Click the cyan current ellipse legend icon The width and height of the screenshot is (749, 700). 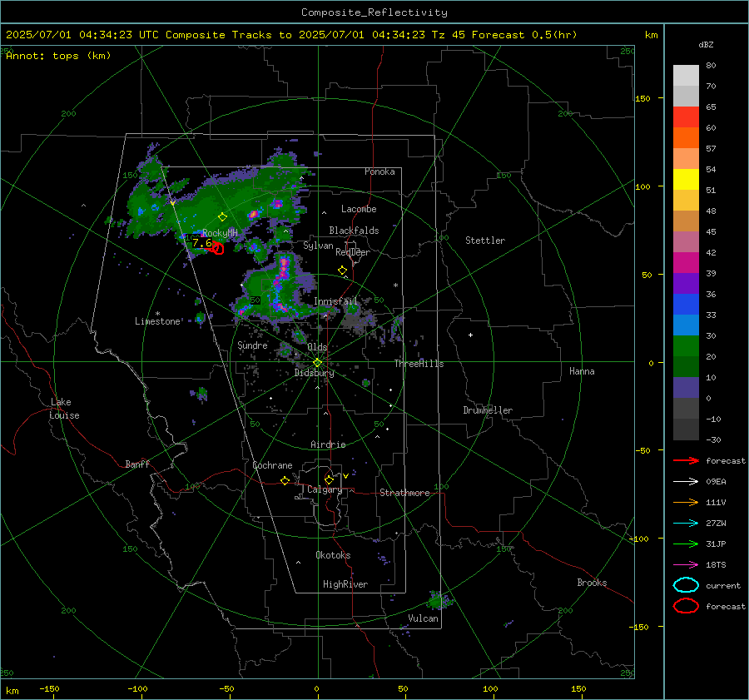(x=686, y=585)
